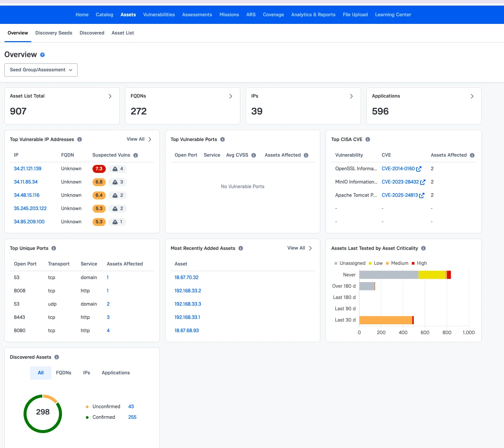Click info icon beside Top CISA CVE

[x=368, y=139]
